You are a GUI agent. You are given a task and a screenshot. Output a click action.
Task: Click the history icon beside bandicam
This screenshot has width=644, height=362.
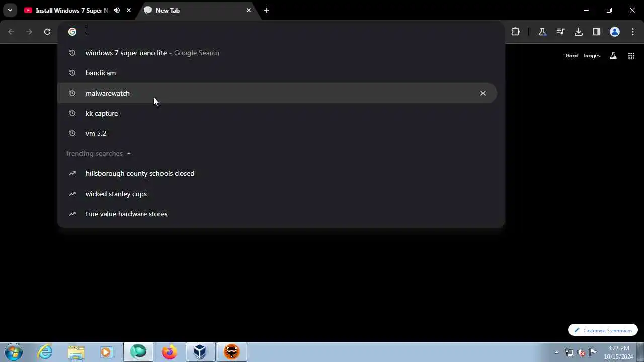click(x=72, y=73)
